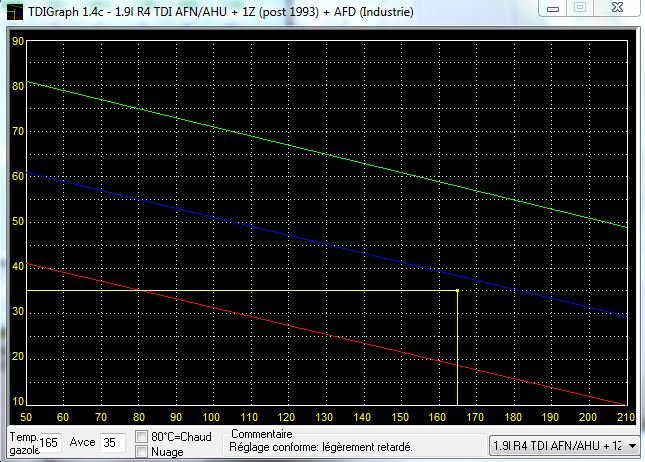The image size is (645, 462).
Task: Click the Réglage conforme comment text
Action: click(321, 448)
